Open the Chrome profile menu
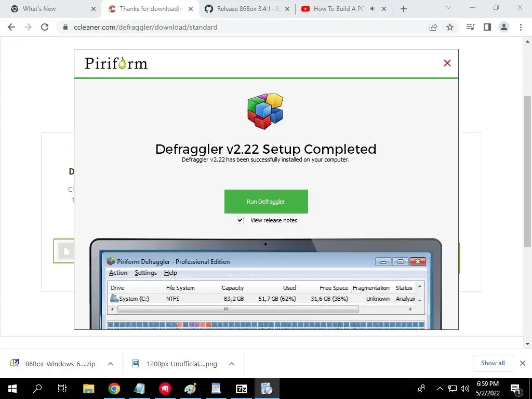This screenshot has width=532, height=399. click(504, 27)
